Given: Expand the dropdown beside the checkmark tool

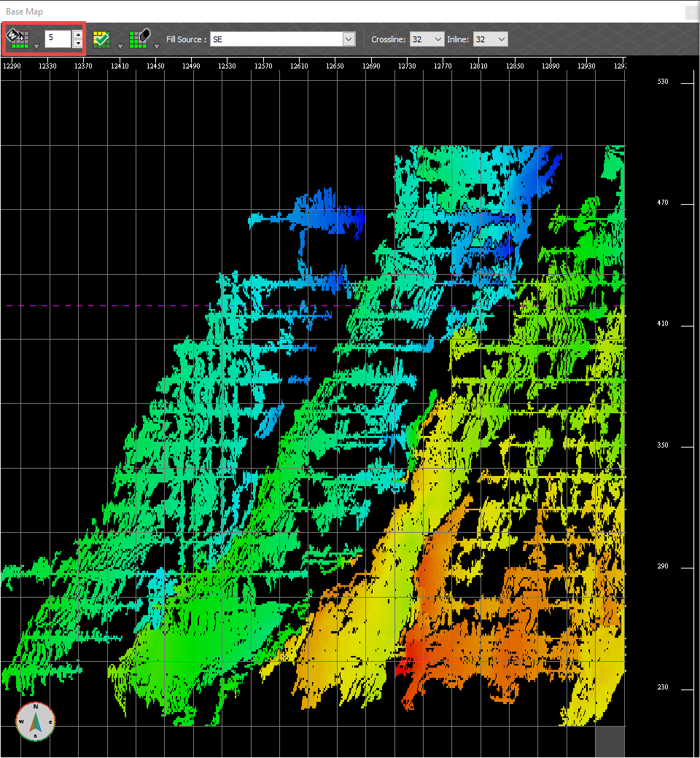Looking at the screenshot, I should click(120, 45).
